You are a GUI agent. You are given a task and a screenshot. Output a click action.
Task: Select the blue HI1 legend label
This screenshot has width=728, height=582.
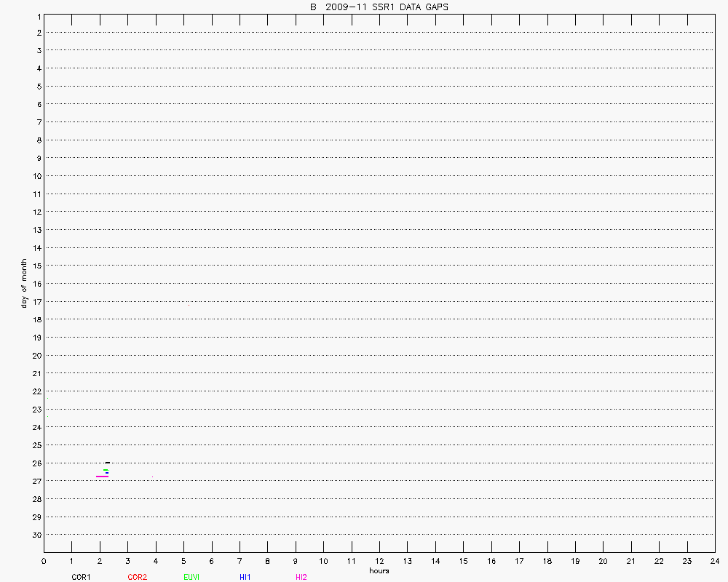[245, 577]
